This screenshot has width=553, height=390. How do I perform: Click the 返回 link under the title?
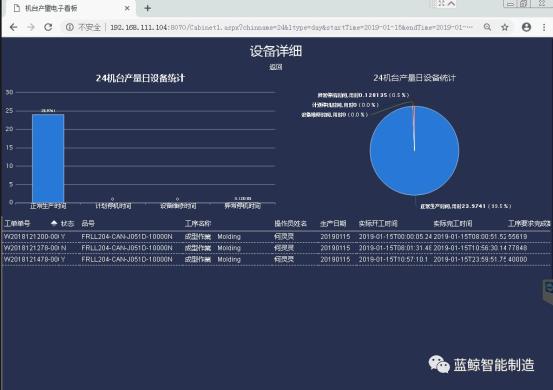tap(276, 67)
